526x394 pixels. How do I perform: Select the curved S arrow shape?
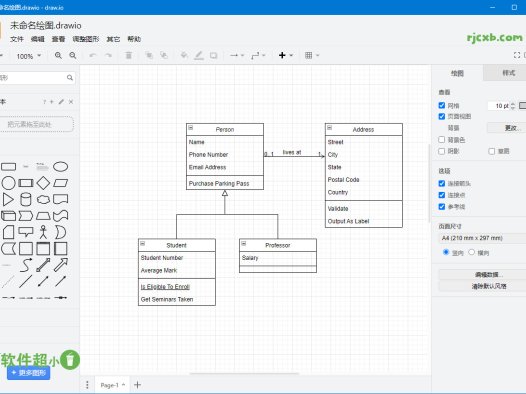[26, 265]
